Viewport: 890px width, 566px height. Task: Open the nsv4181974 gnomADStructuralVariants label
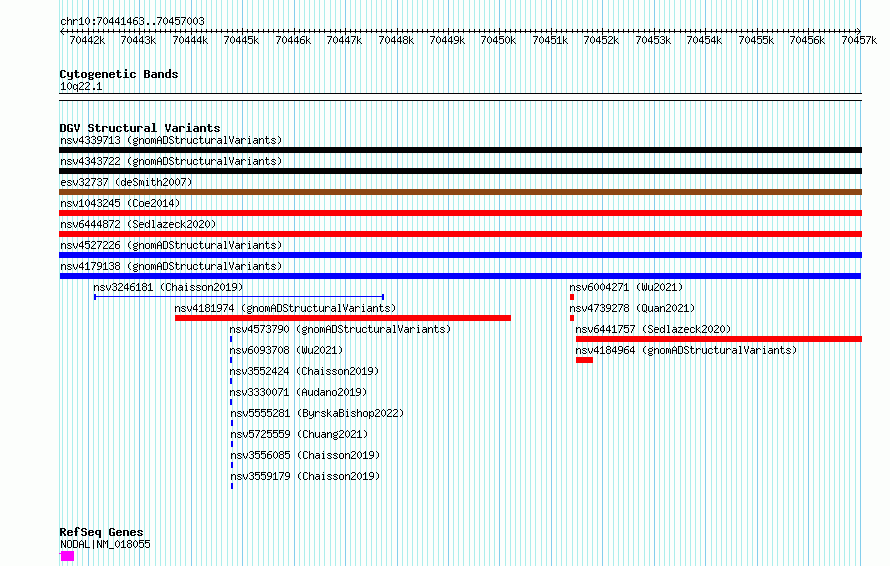click(x=285, y=308)
